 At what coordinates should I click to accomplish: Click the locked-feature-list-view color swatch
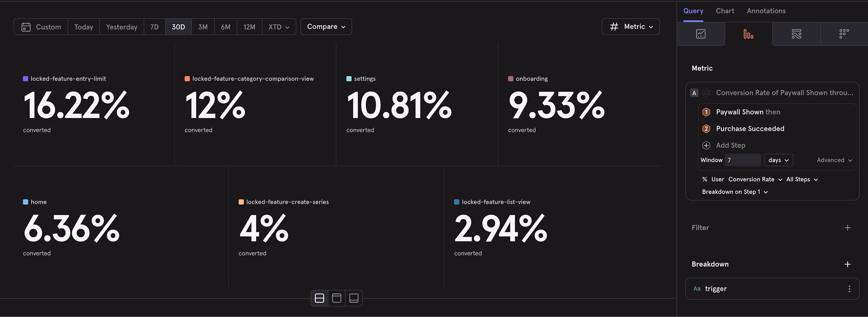click(x=457, y=202)
